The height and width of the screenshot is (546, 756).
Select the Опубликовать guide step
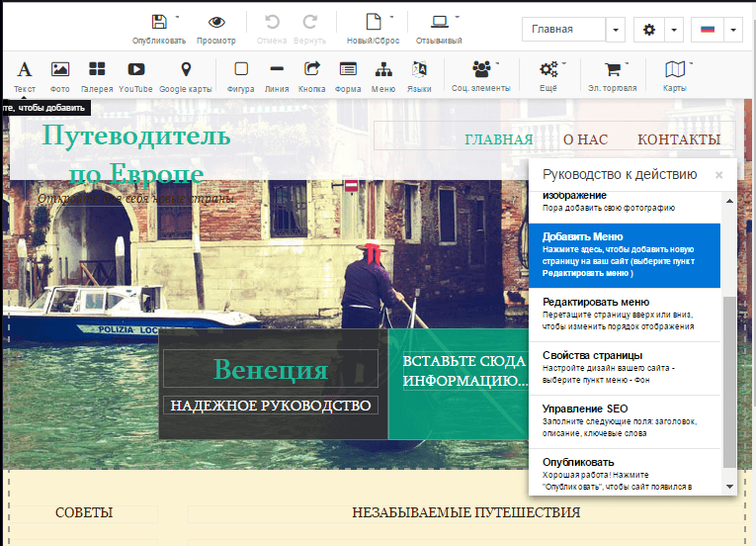pos(625,472)
